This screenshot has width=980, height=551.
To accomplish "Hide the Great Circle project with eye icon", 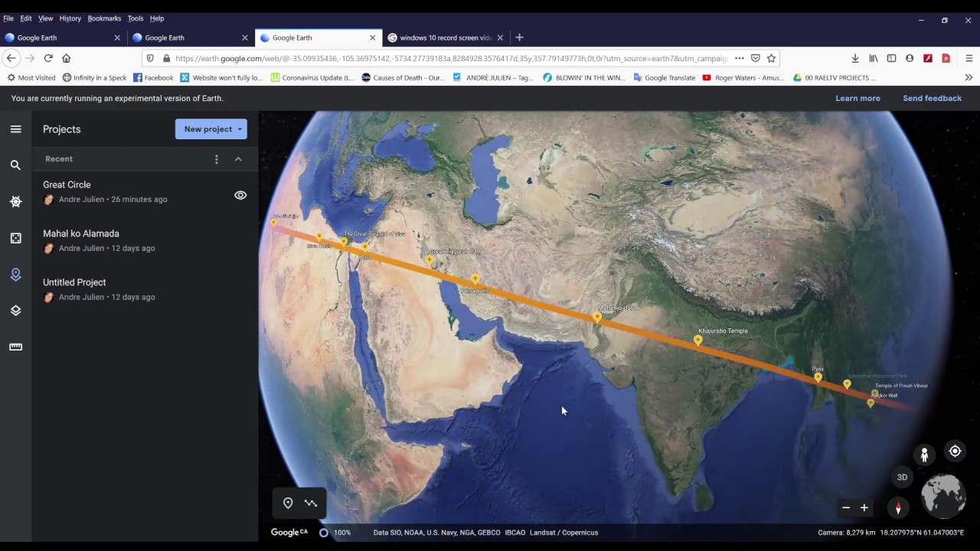I will point(240,195).
